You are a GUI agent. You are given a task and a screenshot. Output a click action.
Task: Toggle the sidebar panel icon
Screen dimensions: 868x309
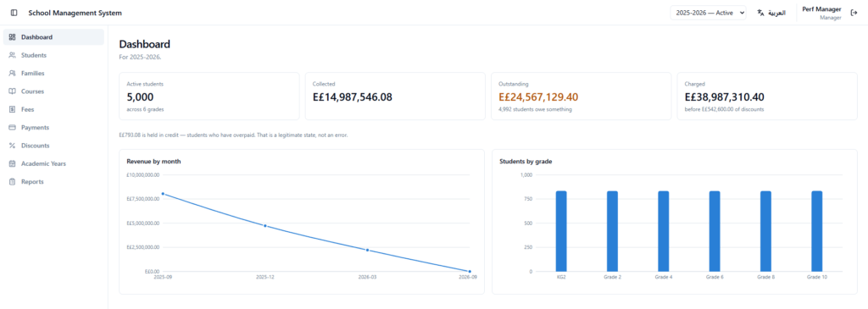[x=14, y=13]
